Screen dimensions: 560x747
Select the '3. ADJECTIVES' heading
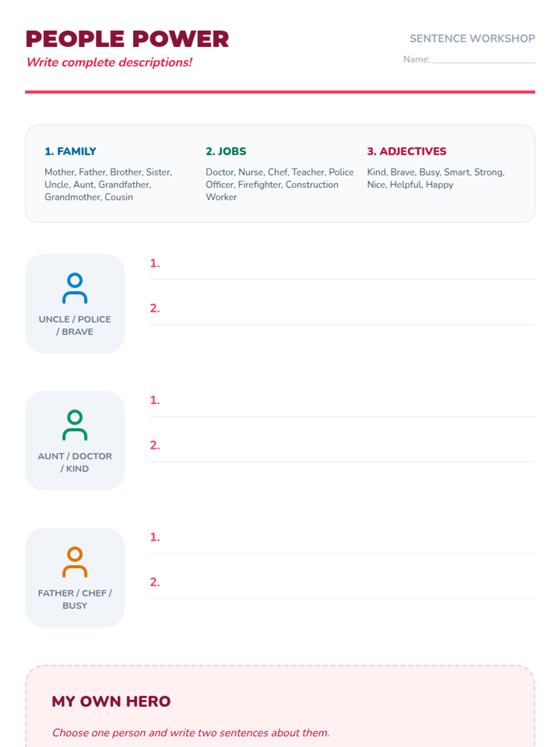406,151
